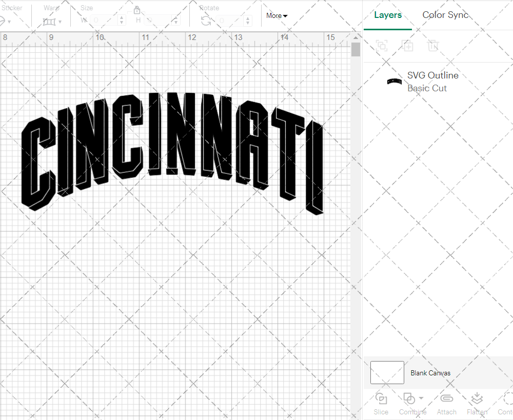This screenshot has width=513, height=420.
Task: Toggle the size lock ratio icon
Action: point(137,10)
